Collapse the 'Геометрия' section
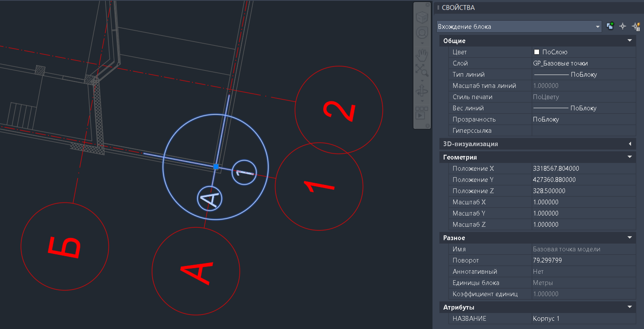 [x=630, y=157]
